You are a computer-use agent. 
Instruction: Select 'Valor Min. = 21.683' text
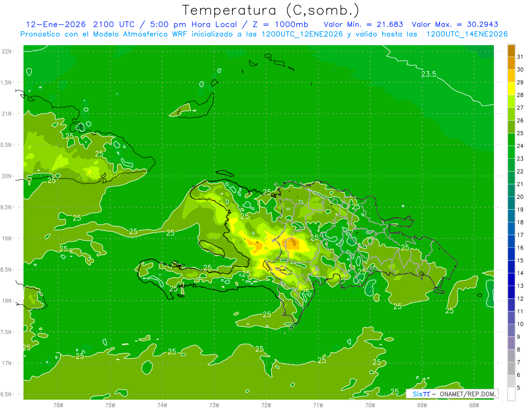tap(364, 24)
